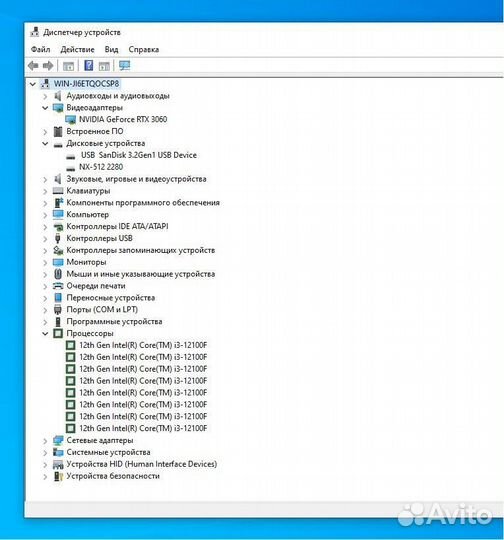Expand the Клавиатуры category

click(x=45, y=191)
